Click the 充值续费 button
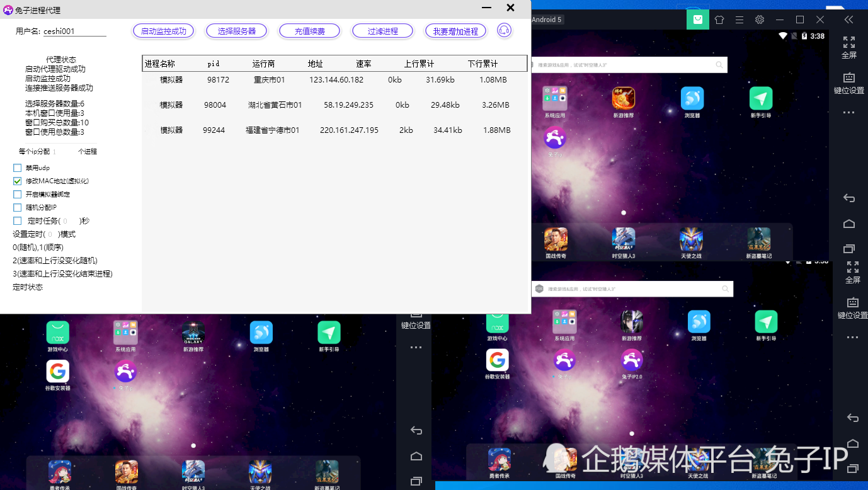This screenshot has height=490, width=868. (309, 31)
